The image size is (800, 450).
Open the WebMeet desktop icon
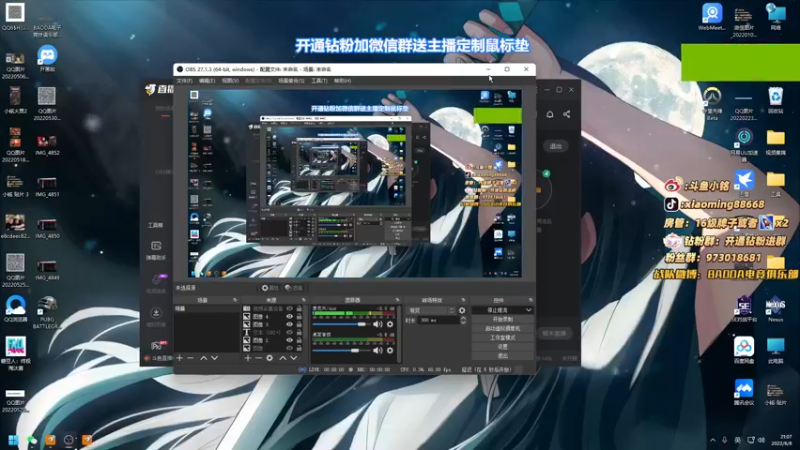point(712,17)
